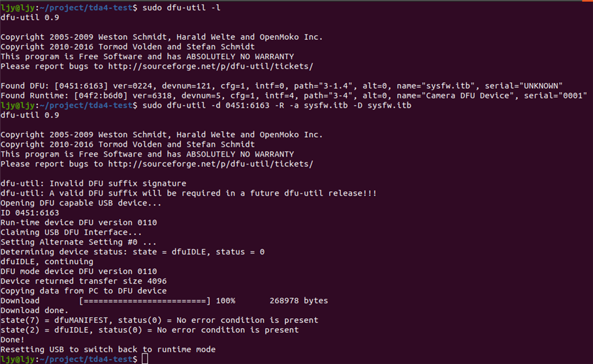Screen dimensions: 593x364
Task: Click the 'Done!' message
Action: click(x=13, y=340)
